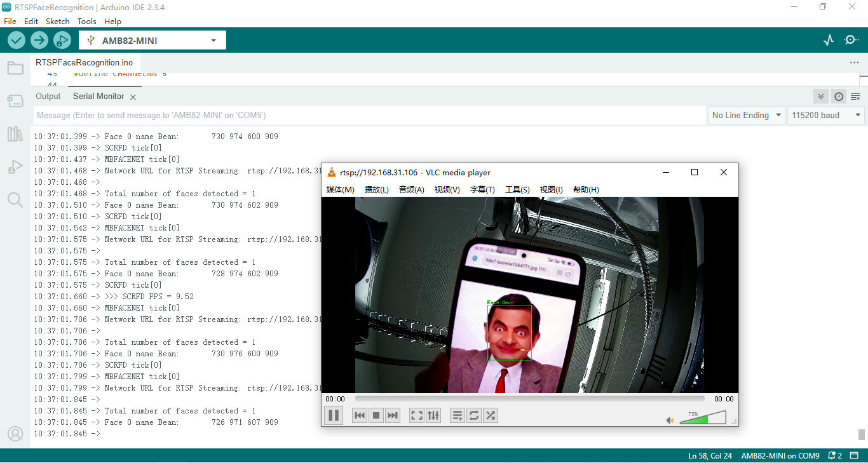Select the Serial Monitor tab
868x463 pixels.
click(98, 96)
